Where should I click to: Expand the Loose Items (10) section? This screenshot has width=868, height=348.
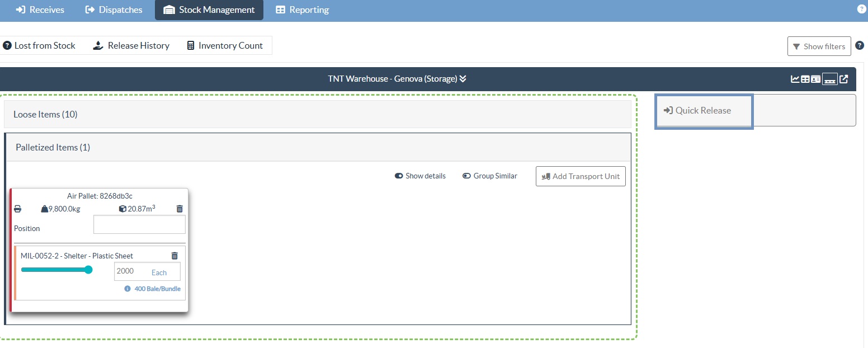pyautogui.click(x=46, y=115)
